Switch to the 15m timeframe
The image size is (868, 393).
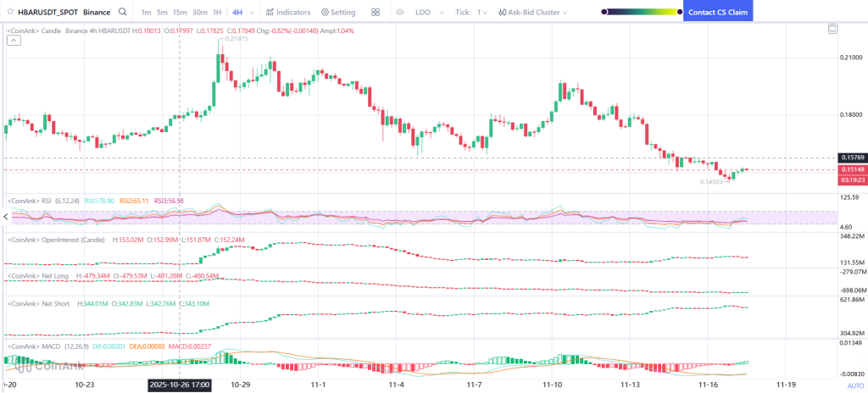point(180,12)
